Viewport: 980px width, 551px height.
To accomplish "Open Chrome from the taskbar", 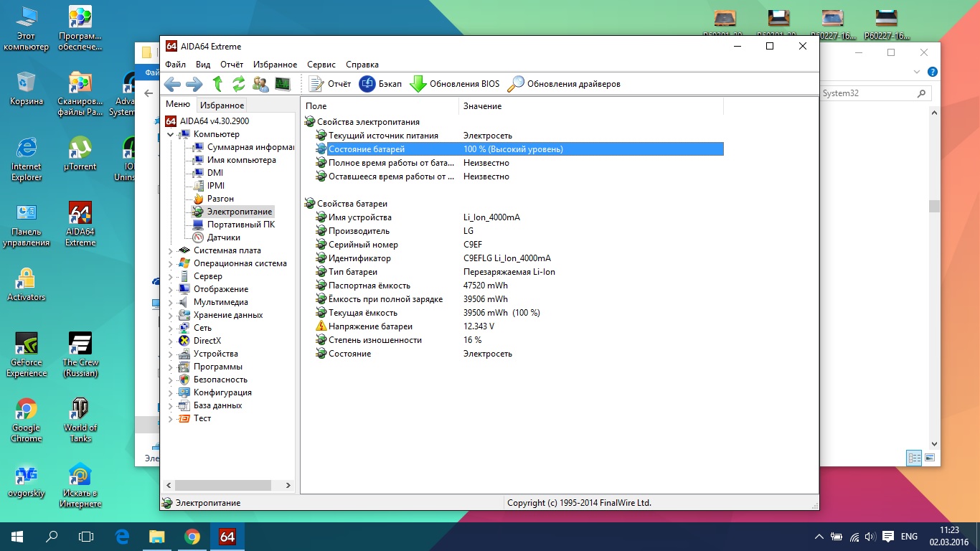I will click(192, 536).
